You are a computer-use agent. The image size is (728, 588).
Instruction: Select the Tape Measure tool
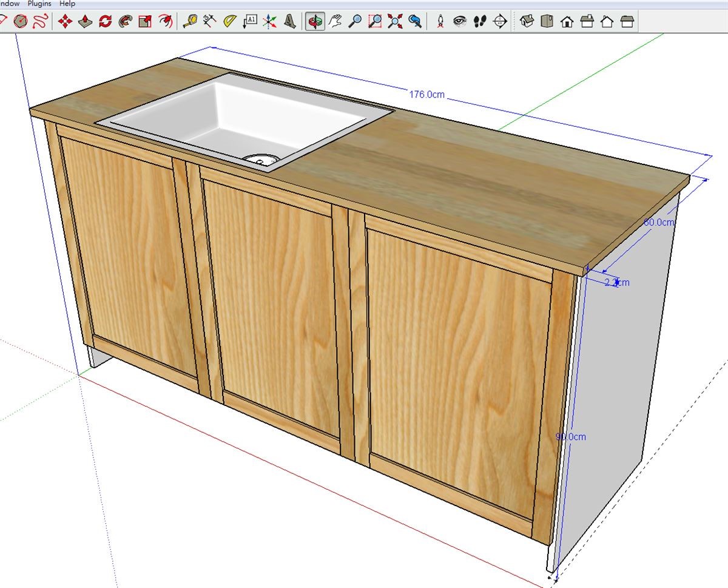190,22
